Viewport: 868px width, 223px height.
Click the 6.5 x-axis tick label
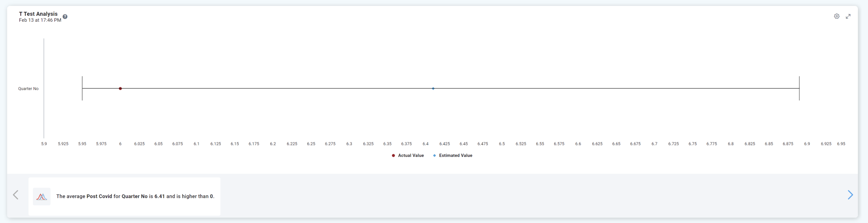502,144
